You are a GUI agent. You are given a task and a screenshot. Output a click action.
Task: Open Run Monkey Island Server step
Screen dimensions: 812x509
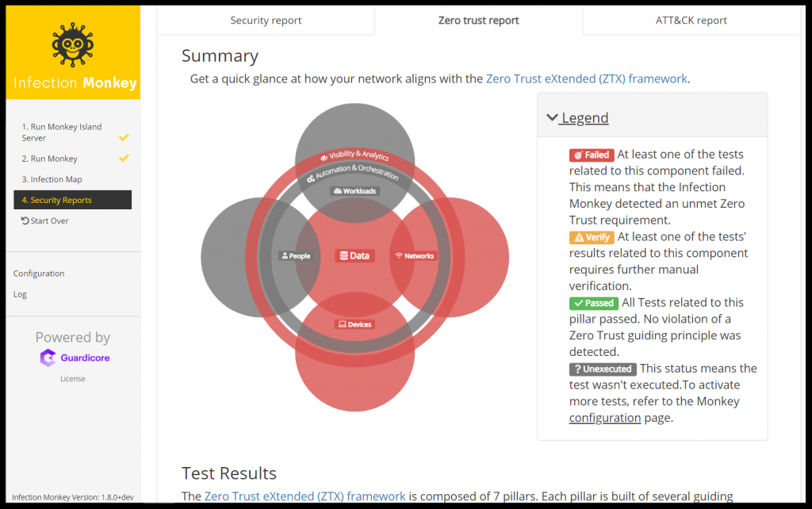pos(62,132)
